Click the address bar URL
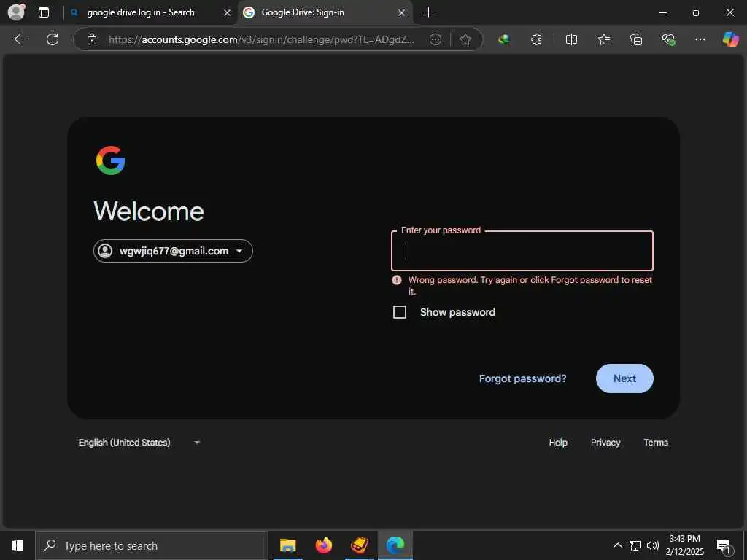Screen dimensions: 747x560 click(x=261, y=39)
